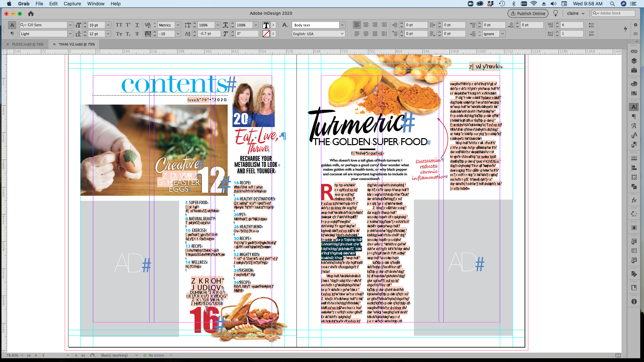Click the Adobe Stock search field
644x362 pixels.
[613, 13]
